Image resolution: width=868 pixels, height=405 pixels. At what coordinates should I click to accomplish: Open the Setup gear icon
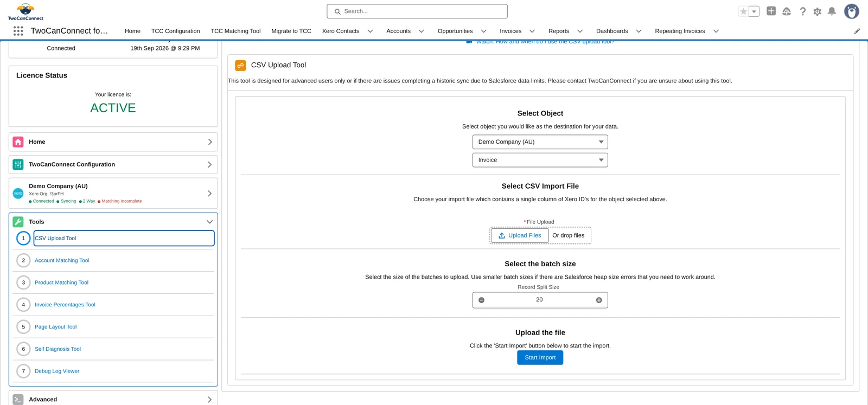coord(818,11)
